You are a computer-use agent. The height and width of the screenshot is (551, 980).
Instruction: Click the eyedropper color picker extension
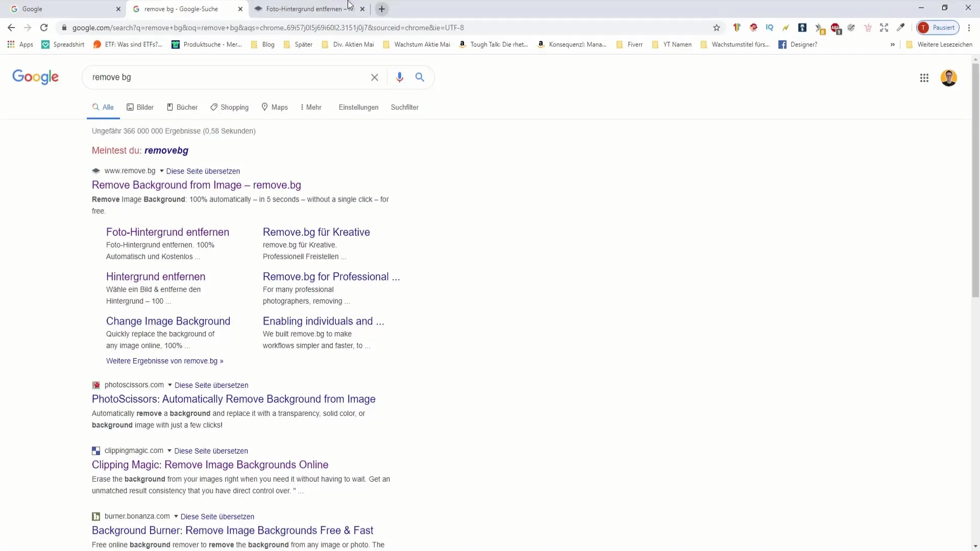[x=901, y=28]
